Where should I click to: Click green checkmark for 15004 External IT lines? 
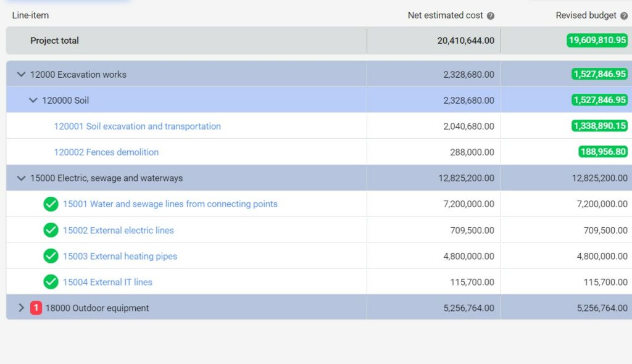pos(51,282)
